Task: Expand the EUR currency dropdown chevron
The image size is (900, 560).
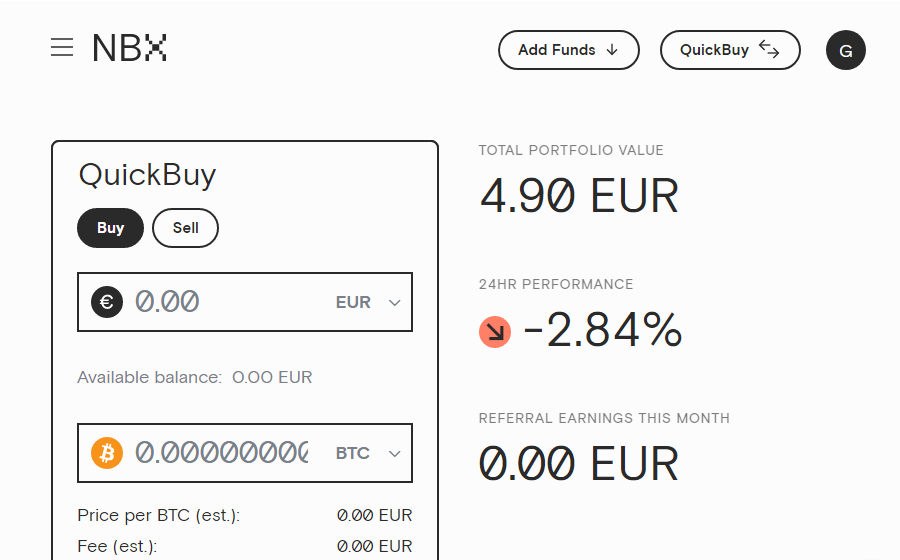Action: click(394, 302)
